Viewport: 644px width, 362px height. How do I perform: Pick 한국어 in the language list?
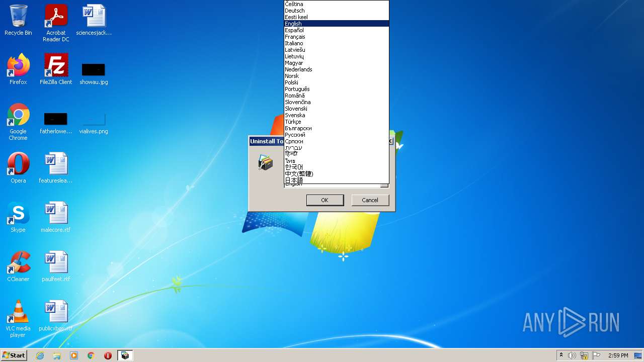[x=337, y=167]
